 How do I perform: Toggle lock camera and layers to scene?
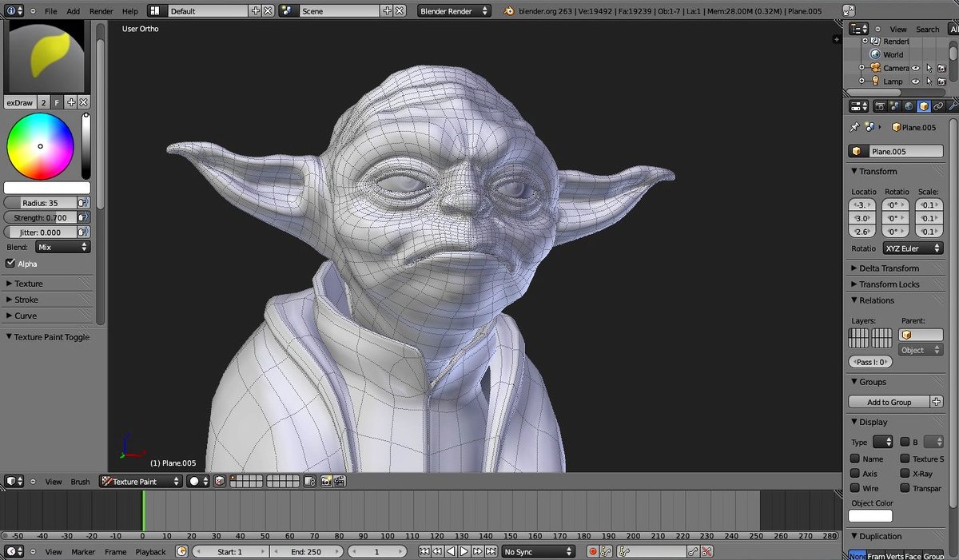pyautogui.click(x=311, y=482)
